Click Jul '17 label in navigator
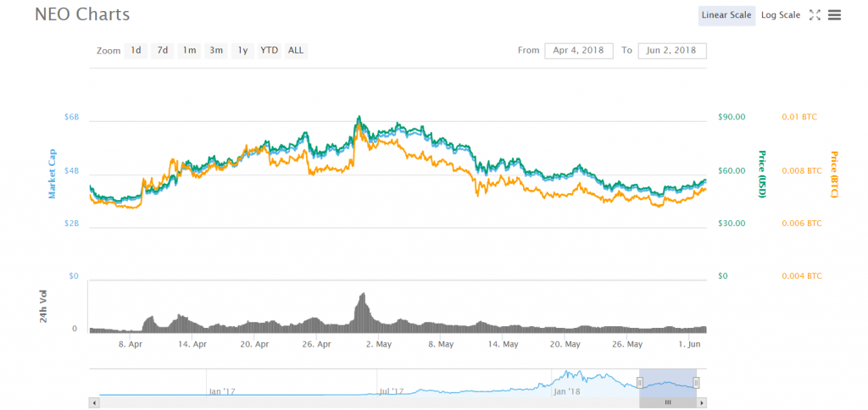This screenshot has width=868, height=410. (392, 391)
